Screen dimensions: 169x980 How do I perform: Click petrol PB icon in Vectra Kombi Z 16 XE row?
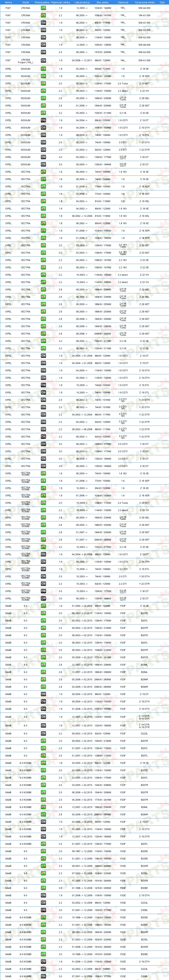(x=43, y=474)
